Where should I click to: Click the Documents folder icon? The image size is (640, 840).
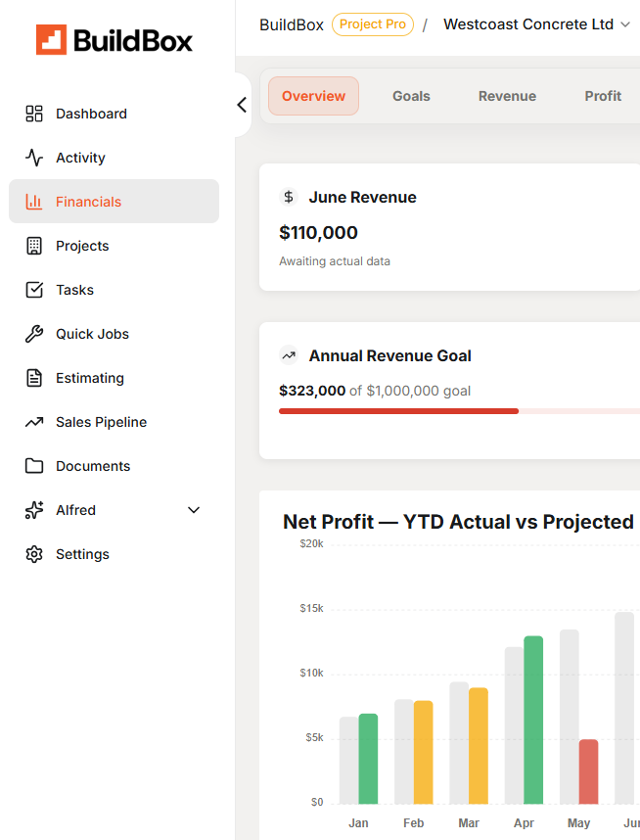point(34,466)
